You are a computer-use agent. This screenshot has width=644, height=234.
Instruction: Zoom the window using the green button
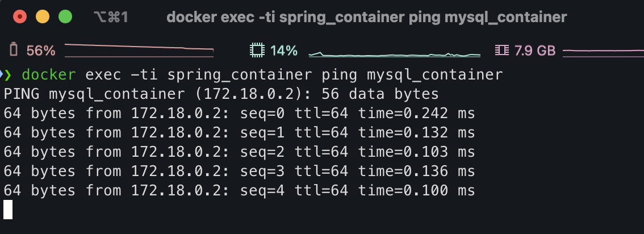pos(65,17)
